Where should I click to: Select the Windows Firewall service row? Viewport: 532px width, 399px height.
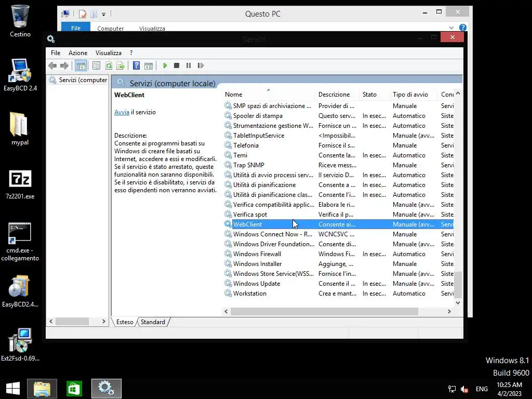coord(338,254)
